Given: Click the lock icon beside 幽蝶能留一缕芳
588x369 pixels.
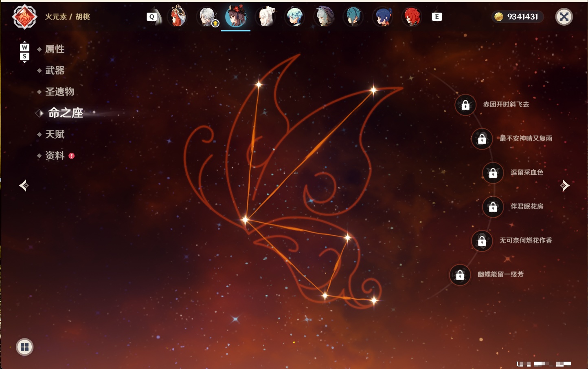Looking at the screenshot, I should point(460,275).
